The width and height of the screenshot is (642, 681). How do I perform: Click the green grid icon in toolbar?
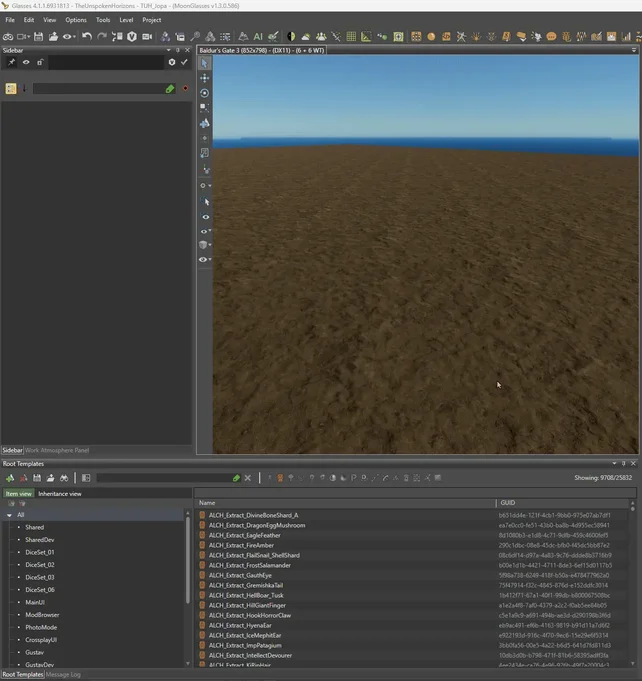tap(351, 37)
